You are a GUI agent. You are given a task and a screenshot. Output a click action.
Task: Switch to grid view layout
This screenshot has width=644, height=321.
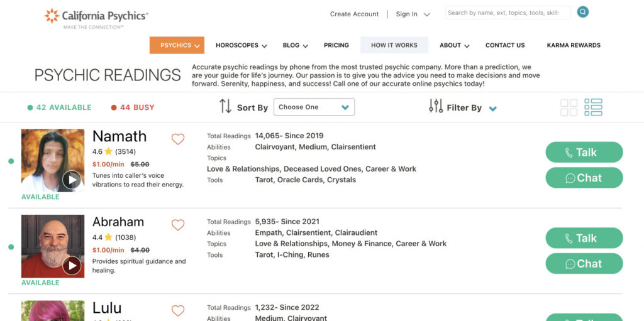(x=569, y=107)
